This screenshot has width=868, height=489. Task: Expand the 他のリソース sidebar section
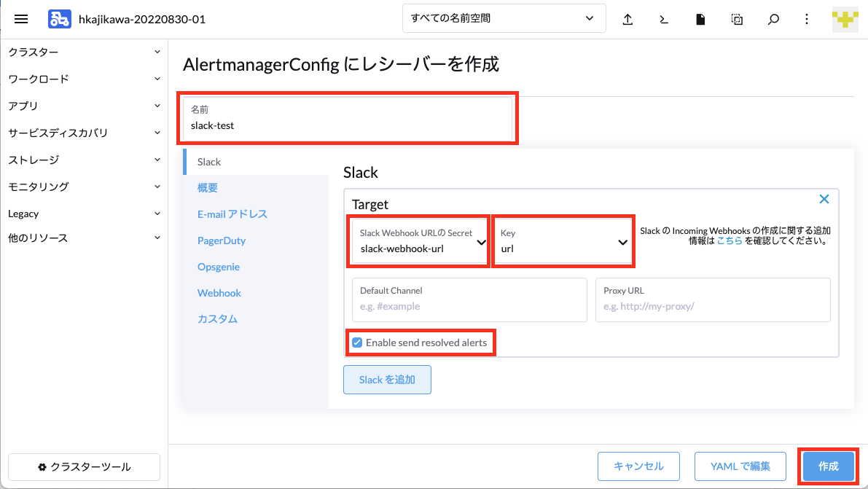click(x=84, y=238)
